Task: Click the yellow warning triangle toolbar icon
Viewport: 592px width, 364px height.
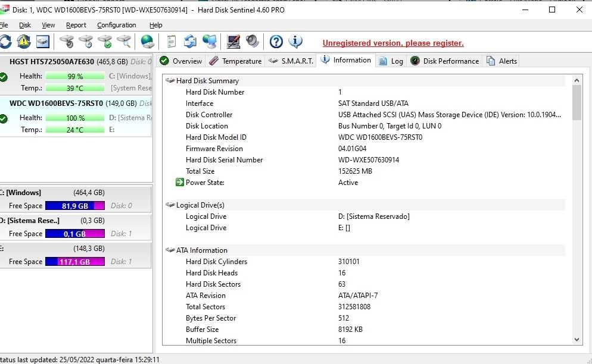Action: click(24, 42)
